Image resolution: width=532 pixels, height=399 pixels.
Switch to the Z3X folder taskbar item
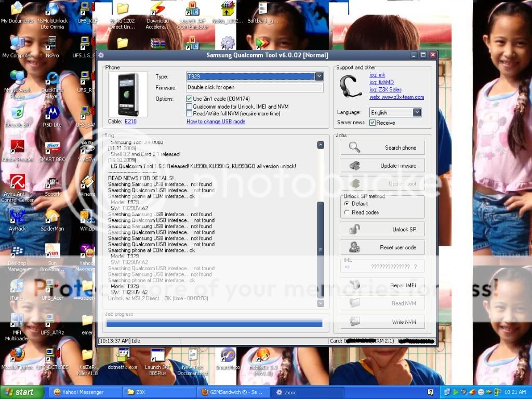click(x=158, y=392)
